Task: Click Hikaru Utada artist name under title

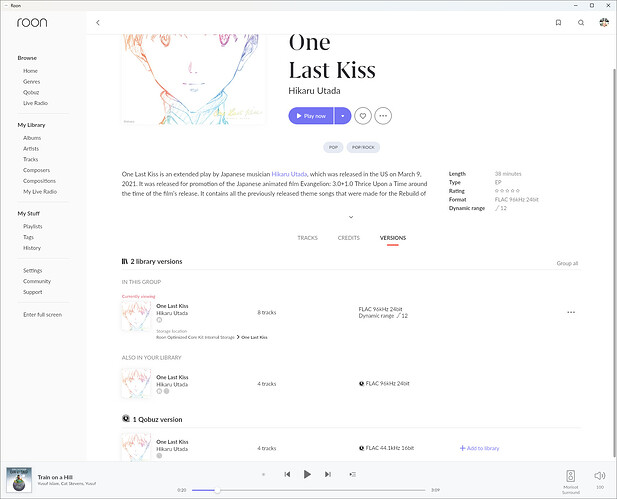Action: [314, 91]
